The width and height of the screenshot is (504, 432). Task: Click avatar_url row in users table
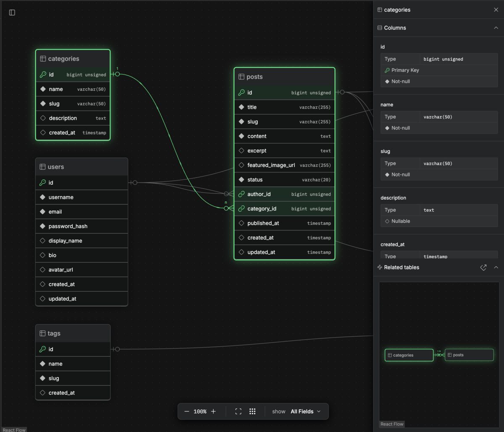tap(81, 270)
